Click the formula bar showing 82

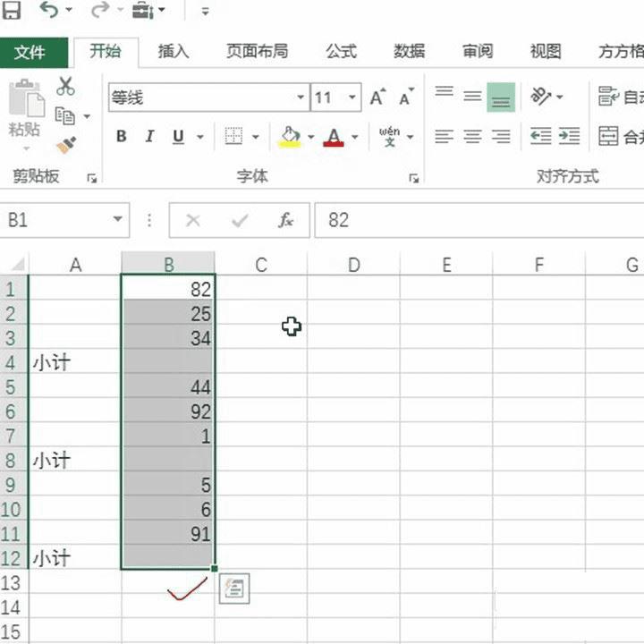click(479, 220)
